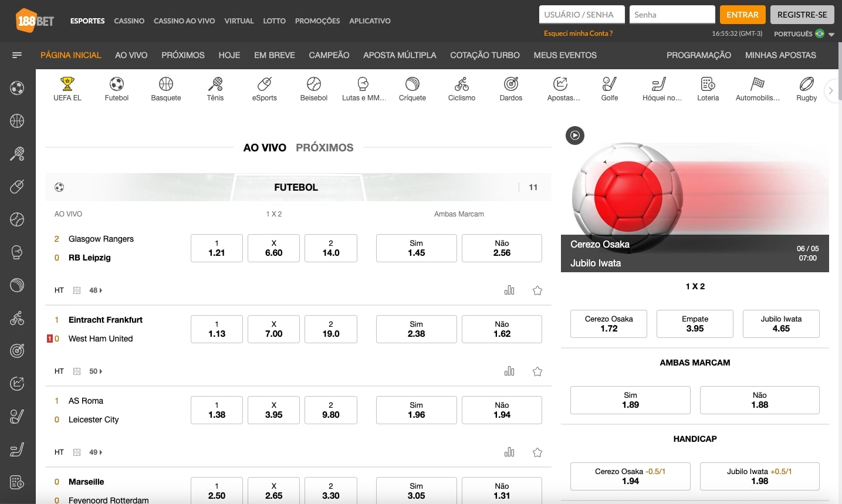Select Loteria in the sports carousel
The image size is (842, 504).
tap(708, 89)
